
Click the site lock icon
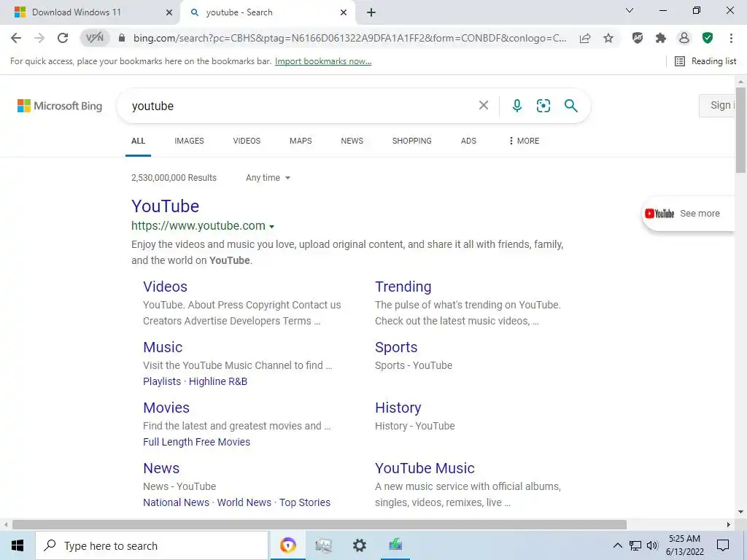pos(122,38)
